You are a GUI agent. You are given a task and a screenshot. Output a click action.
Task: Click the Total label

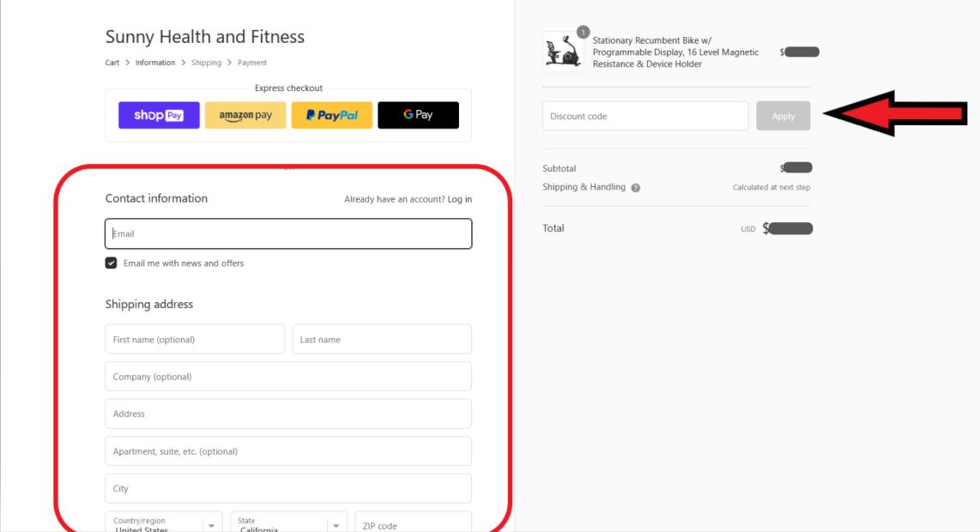[x=554, y=228]
